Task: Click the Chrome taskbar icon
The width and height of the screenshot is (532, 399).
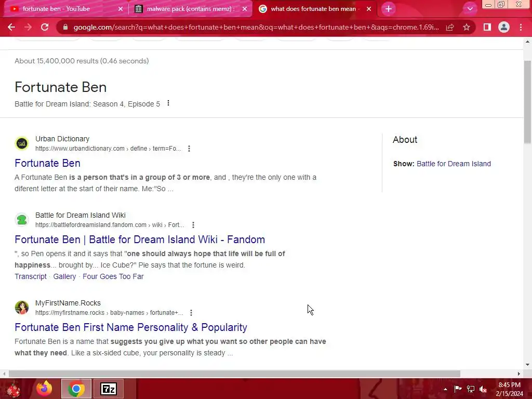Action: click(x=76, y=389)
